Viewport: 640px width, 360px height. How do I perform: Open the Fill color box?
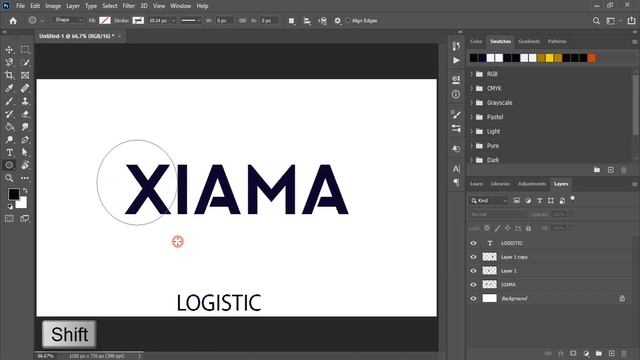pos(105,20)
